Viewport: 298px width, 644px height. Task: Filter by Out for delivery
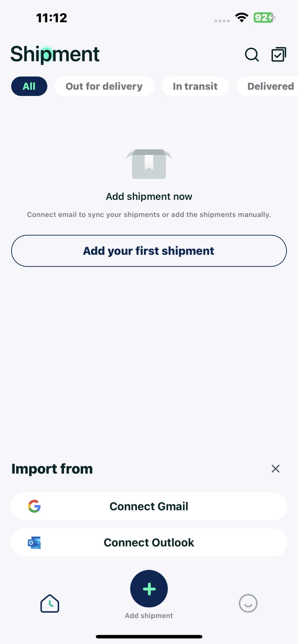(x=104, y=86)
